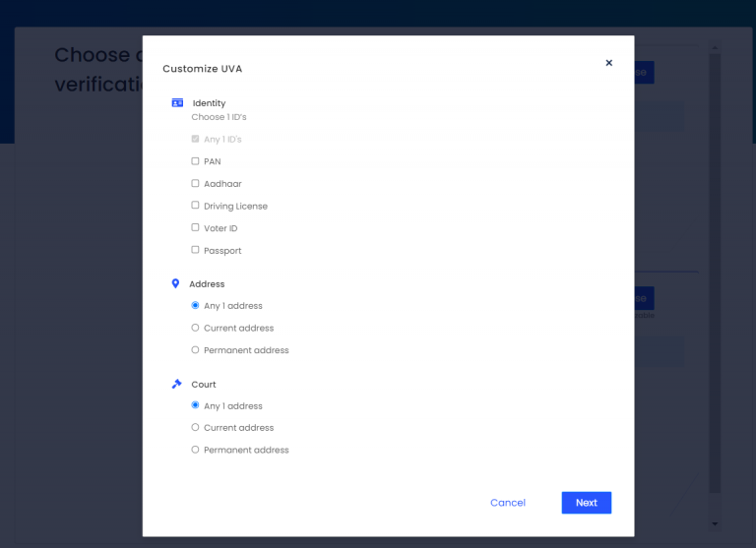Check the Passport option
This screenshot has height=548, width=756.
[195, 250]
